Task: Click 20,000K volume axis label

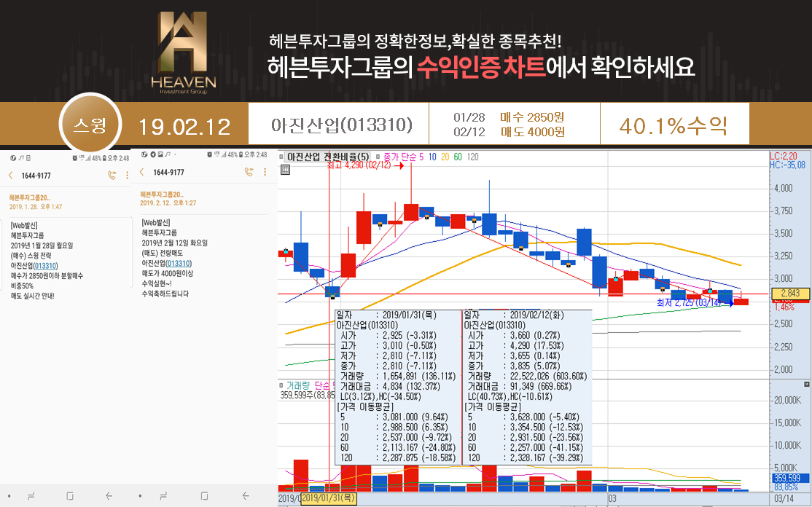Action: click(x=788, y=401)
